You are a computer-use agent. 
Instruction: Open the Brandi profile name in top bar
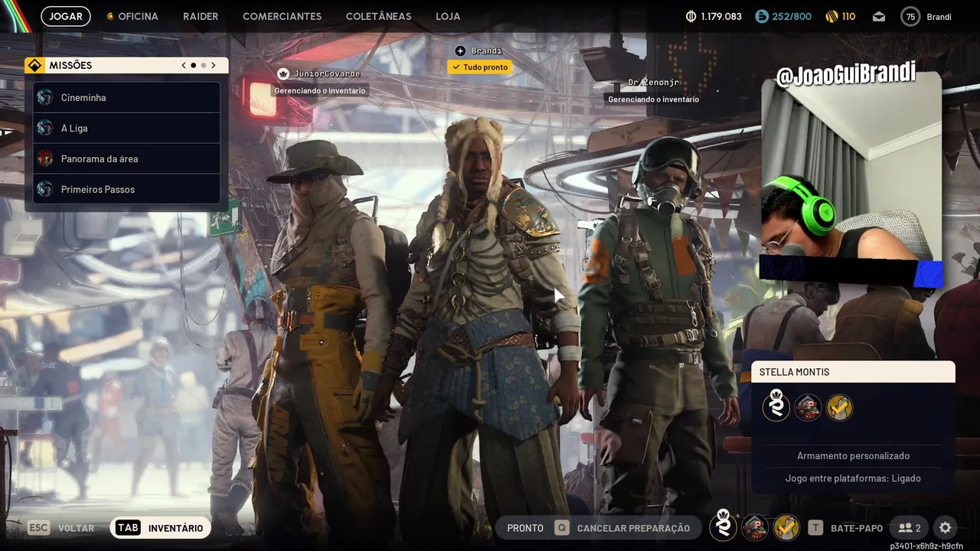coord(939,16)
